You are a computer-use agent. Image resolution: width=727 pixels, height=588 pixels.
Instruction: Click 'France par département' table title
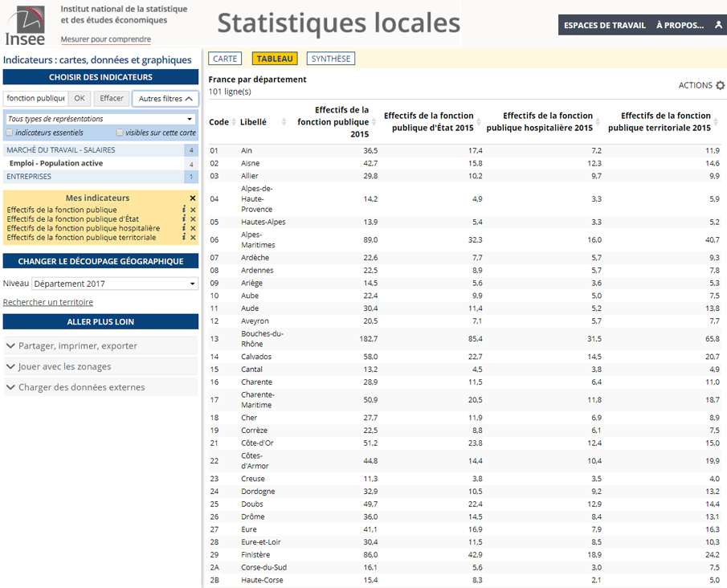point(257,80)
